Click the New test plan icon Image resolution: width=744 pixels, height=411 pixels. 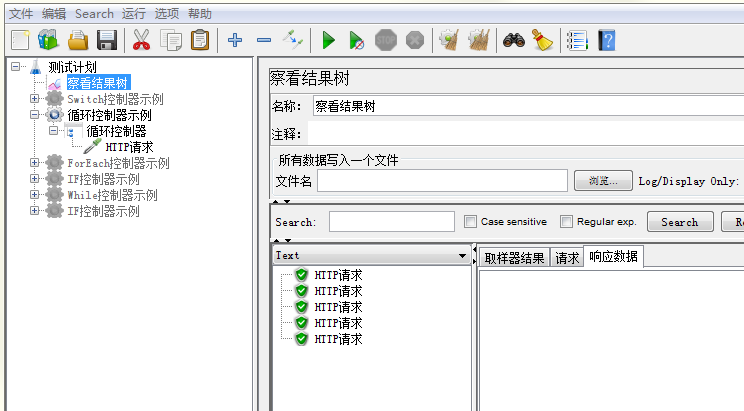[20, 40]
